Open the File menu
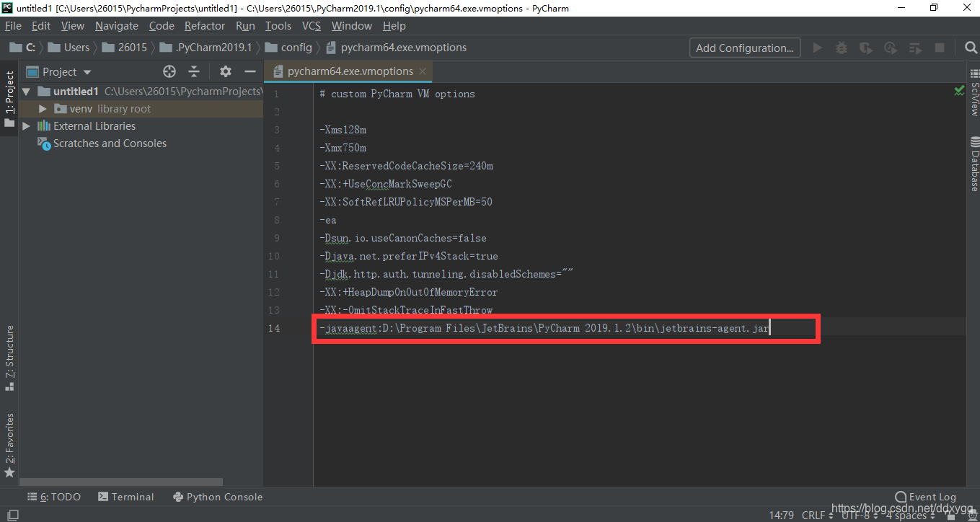 click(x=13, y=25)
